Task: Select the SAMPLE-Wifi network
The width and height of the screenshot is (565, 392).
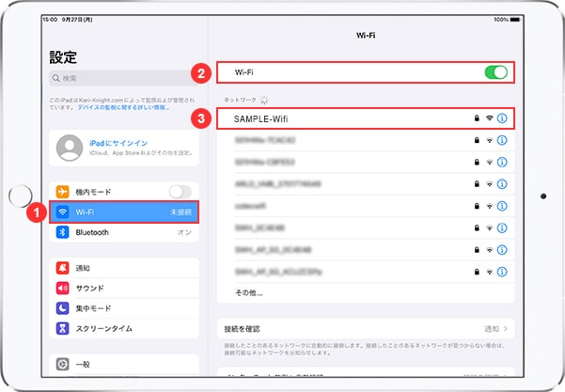Action: [x=366, y=118]
